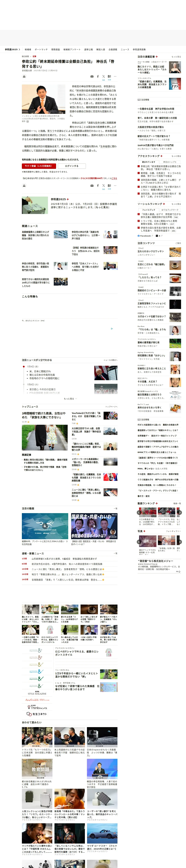This screenshot has height=868, width=186.
Task: Open もっと見る beside ソーシャルランキング
Action: coord(176,204)
